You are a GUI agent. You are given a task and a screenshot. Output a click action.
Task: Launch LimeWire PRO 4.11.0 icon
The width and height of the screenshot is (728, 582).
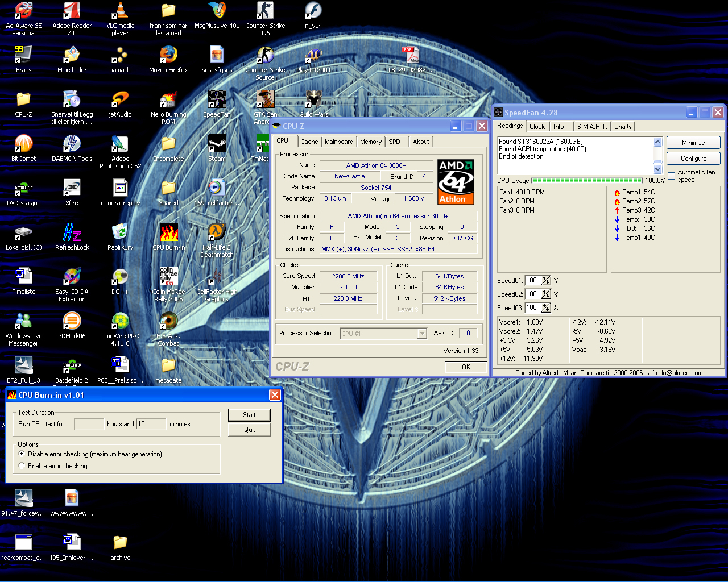120,330
